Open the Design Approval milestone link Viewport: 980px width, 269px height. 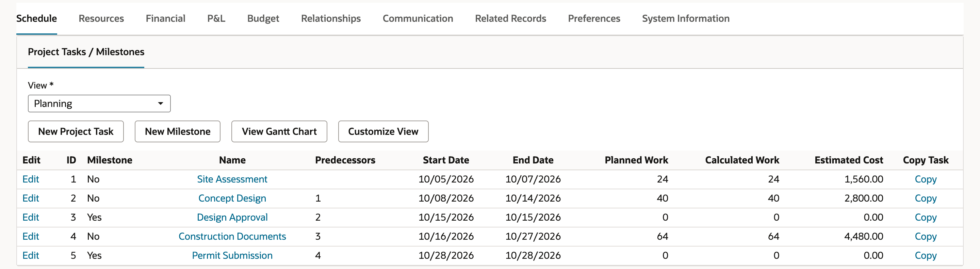[x=232, y=217]
